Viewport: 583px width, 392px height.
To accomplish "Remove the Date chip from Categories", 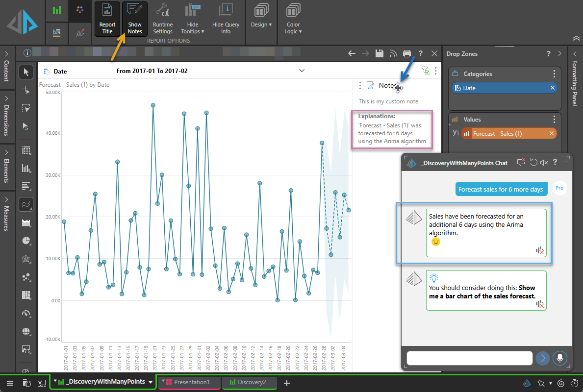I will pos(553,88).
